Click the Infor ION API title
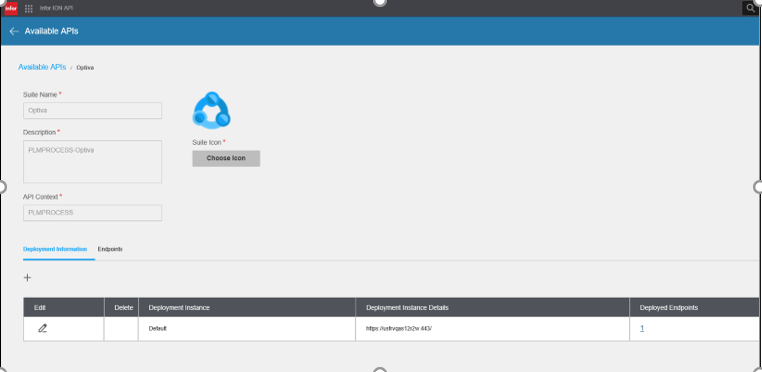The width and height of the screenshot is (762, 372). click(56, 8)
